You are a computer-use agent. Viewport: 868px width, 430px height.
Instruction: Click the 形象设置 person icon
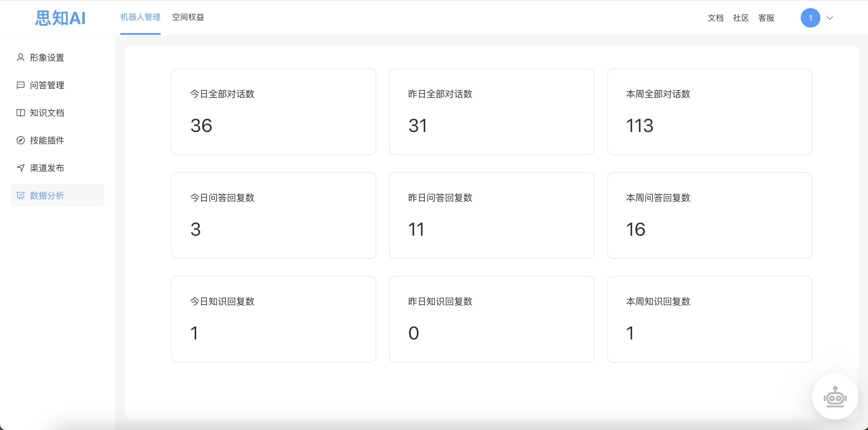[x=21, y=58]
